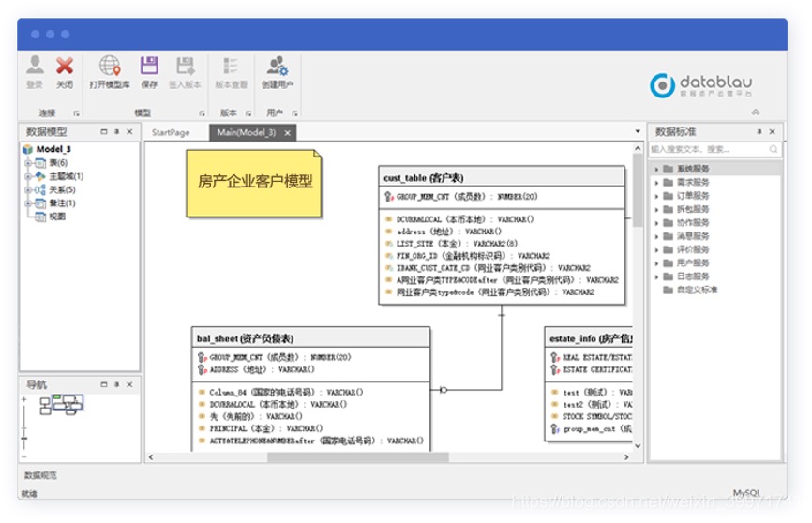
Task: Expand the 消息服务 folder
Action: pyautogui.click(x=656, y=236)
